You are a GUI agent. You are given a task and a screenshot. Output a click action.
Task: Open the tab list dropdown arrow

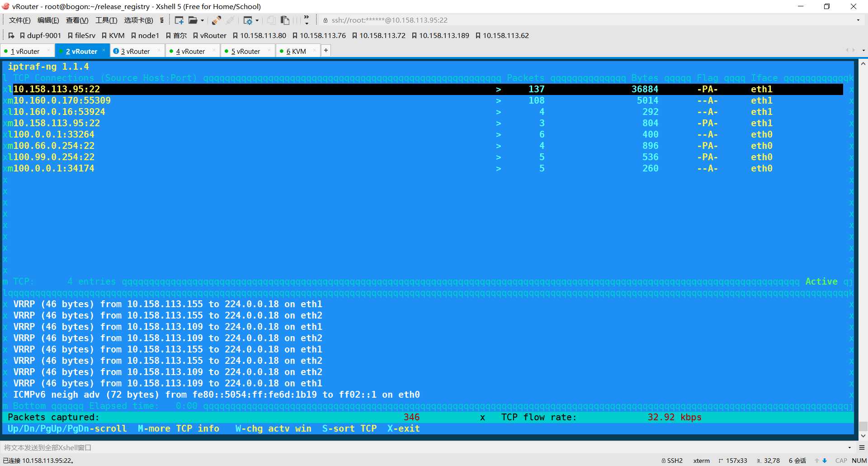pyautogui.click(x=863, y=50)
